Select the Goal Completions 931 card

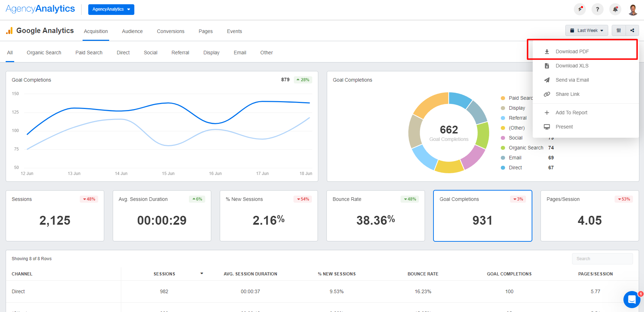point(483,216)
